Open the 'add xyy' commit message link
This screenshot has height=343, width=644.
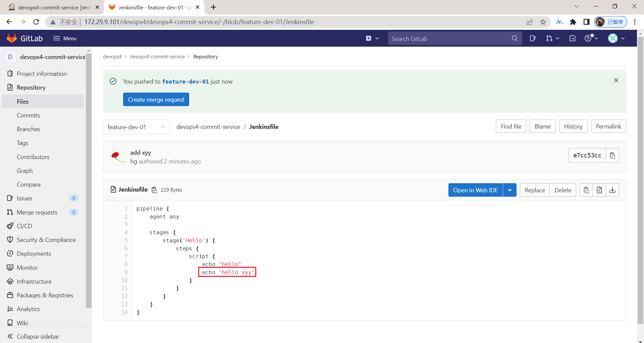[141, 152]
